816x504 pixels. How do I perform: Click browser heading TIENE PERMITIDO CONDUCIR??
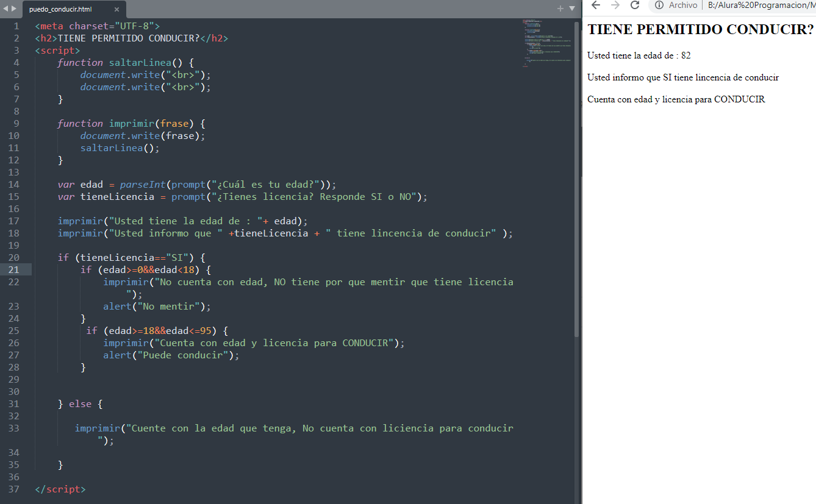tap(701, 29)
